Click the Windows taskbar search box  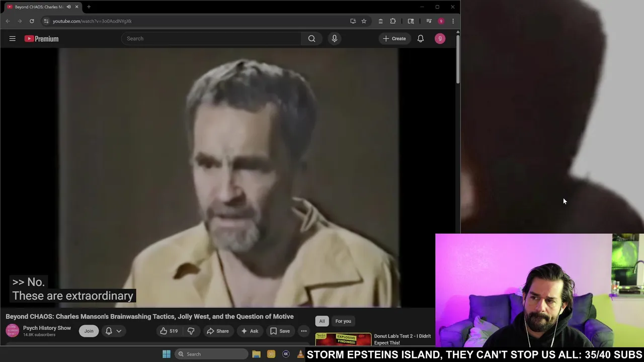point(211,354)
